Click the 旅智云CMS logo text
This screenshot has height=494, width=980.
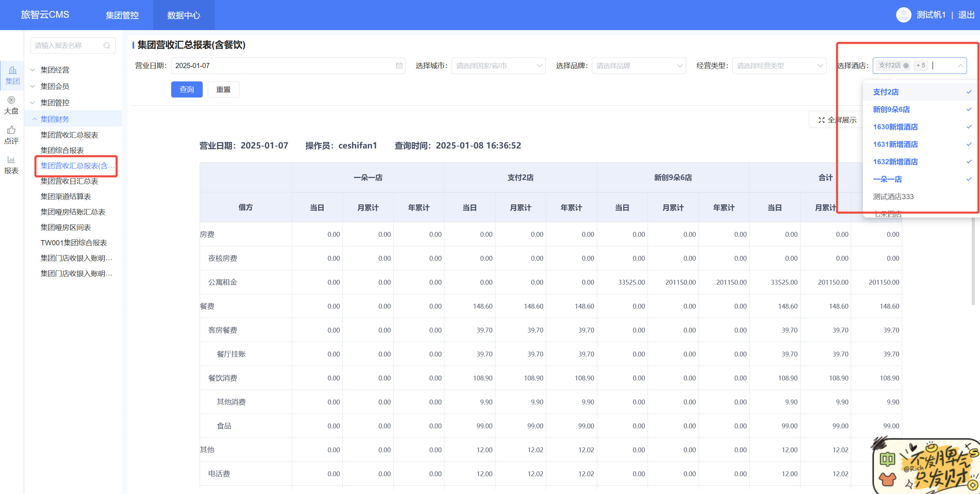[45, 14]
